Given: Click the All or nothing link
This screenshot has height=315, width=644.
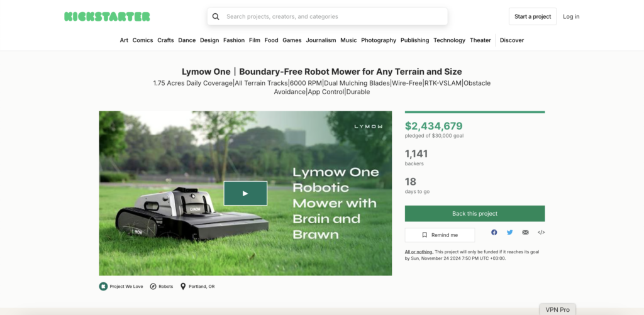Looking at the screenshot, I should pos(419,251).
